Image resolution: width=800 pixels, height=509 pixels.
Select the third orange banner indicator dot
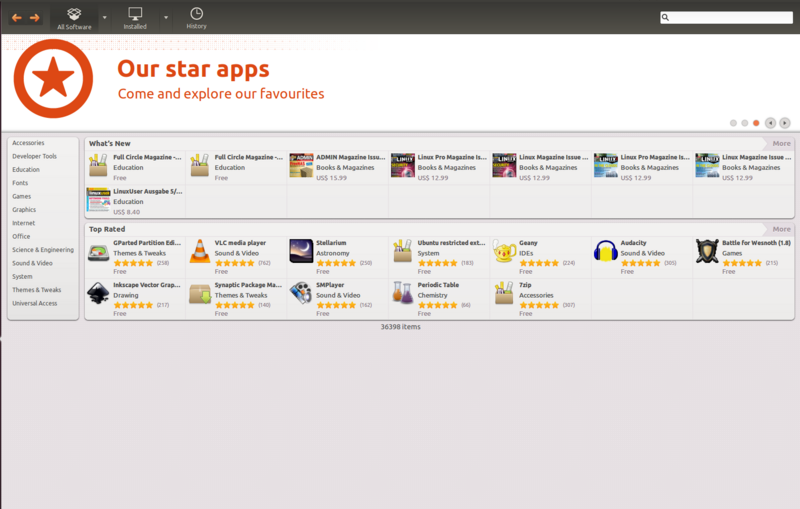[756, 123]
